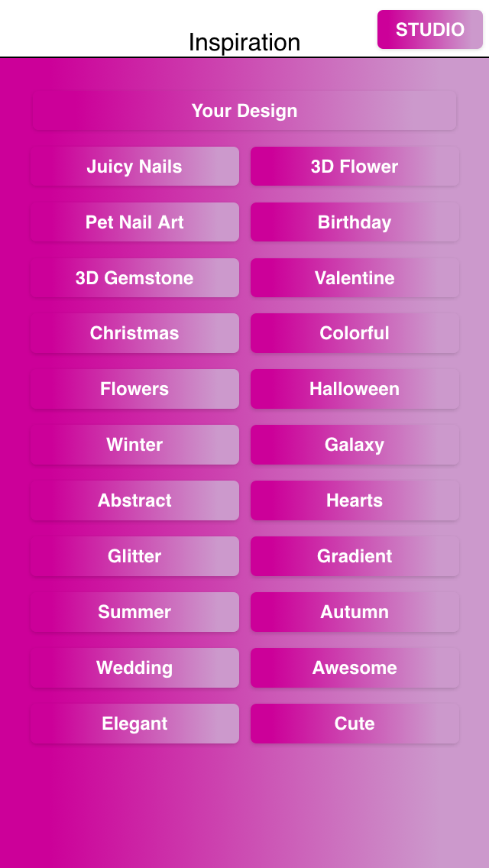Choose Halloween nail designs
Image resolution: width=489 pixels, height=868 pixels.
355,389
